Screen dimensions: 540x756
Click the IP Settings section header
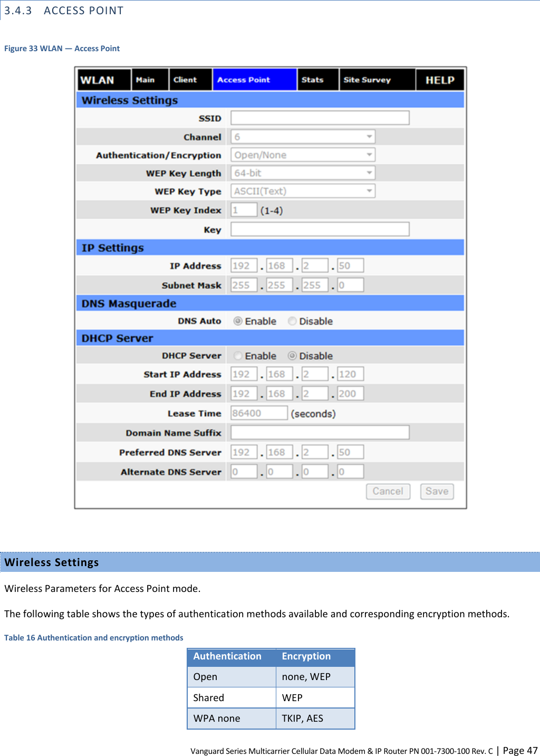pyautogui.click(x=270, y=247)
